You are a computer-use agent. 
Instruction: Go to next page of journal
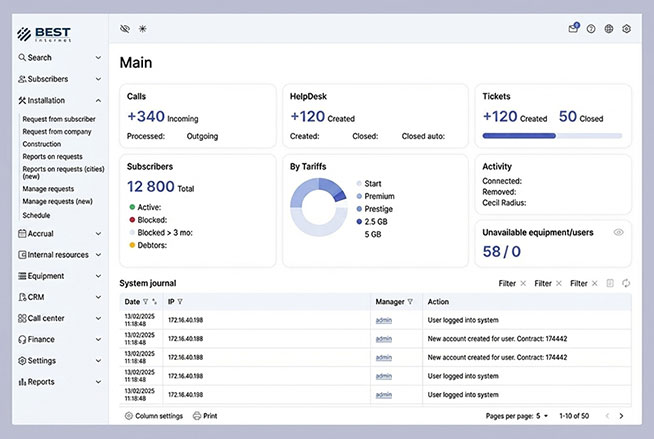621,415
